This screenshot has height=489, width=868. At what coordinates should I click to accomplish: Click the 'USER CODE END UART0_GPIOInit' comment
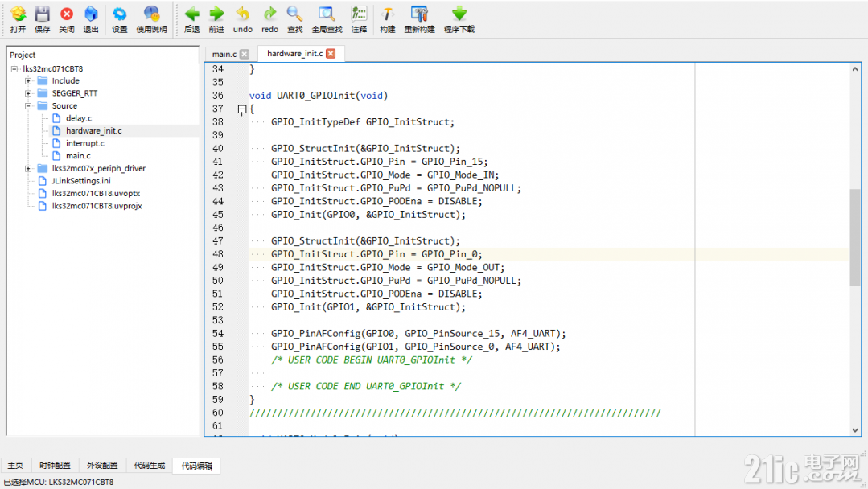point(366,387)
